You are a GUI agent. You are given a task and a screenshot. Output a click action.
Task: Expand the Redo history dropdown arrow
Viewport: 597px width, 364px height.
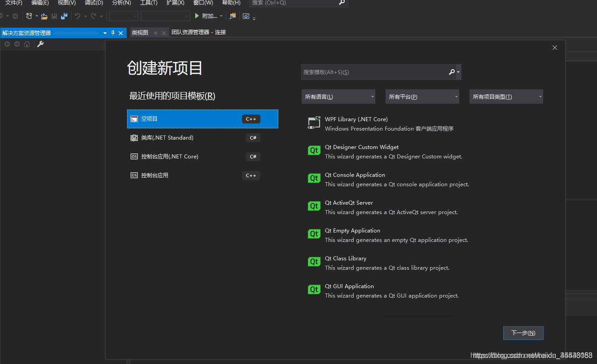(101, 17)
